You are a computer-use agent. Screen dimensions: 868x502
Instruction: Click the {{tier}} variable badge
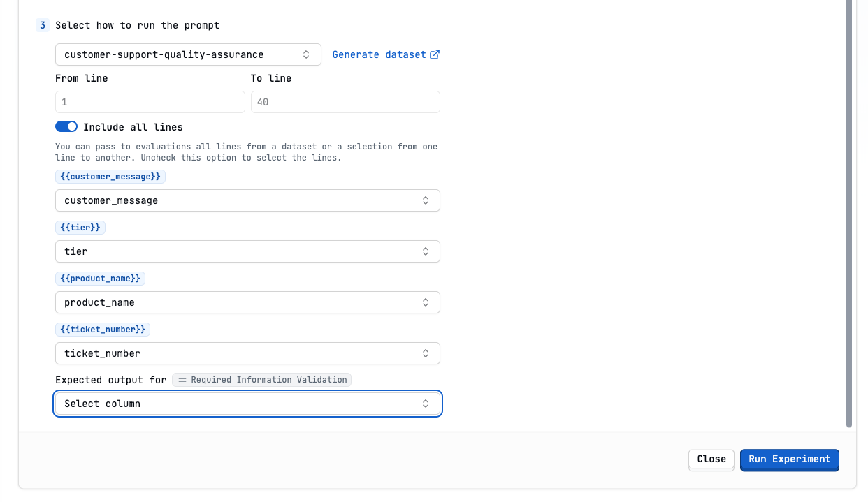[80, 227]
